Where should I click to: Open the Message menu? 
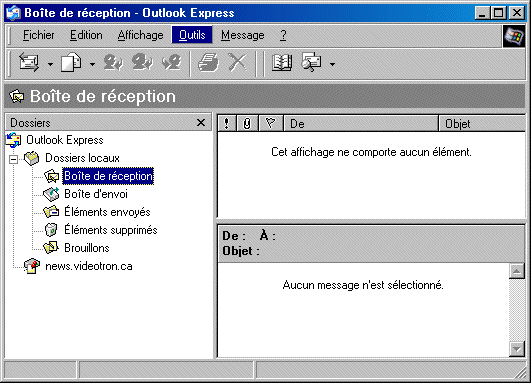[242, 35]
